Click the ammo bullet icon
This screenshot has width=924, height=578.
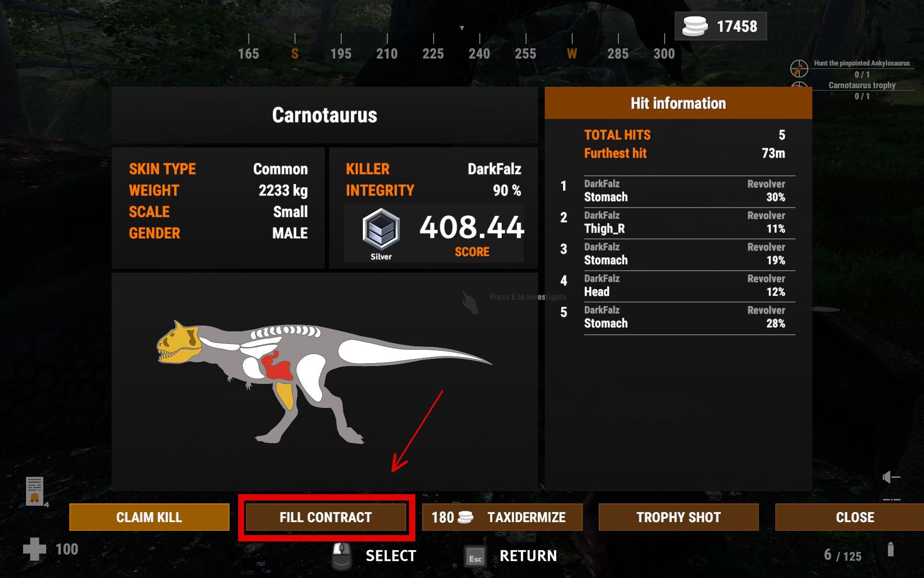tap(891, 549)
